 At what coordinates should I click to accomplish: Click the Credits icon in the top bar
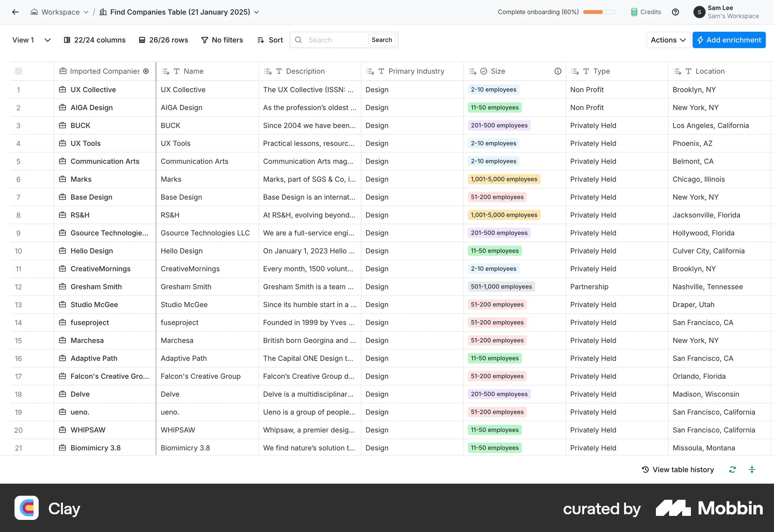pyautogui.click(x=635, y=12)
